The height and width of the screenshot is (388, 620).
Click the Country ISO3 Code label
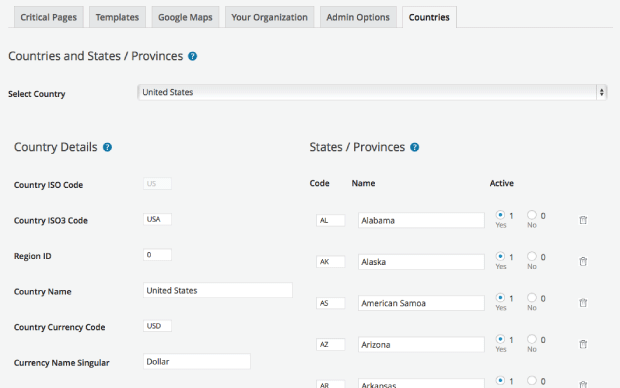51,220
